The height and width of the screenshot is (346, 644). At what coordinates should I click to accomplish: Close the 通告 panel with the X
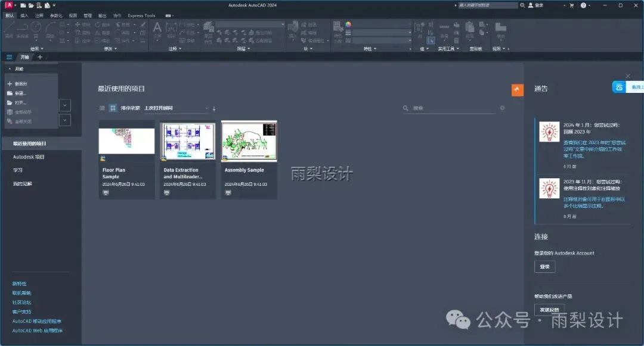point(627,76)
